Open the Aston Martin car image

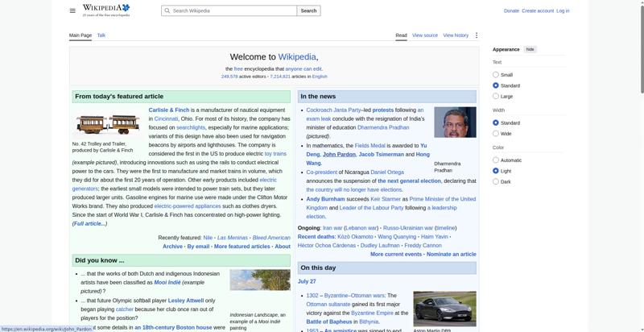(x=445, y=309)
